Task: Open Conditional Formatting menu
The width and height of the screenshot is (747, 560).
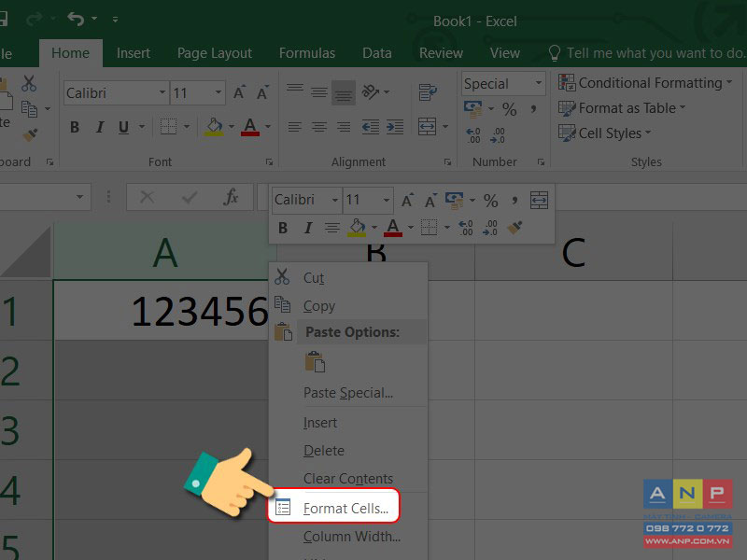Action: [x=645, y=83]
